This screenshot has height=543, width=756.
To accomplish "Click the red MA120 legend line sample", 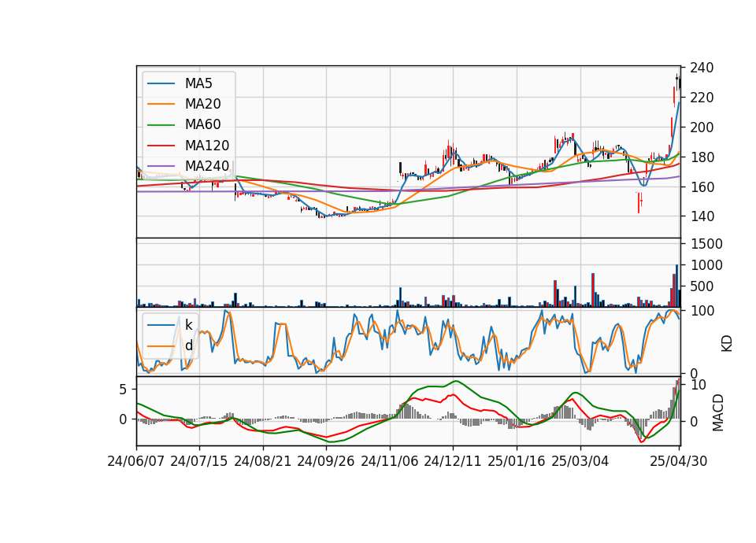I will 161,146.
